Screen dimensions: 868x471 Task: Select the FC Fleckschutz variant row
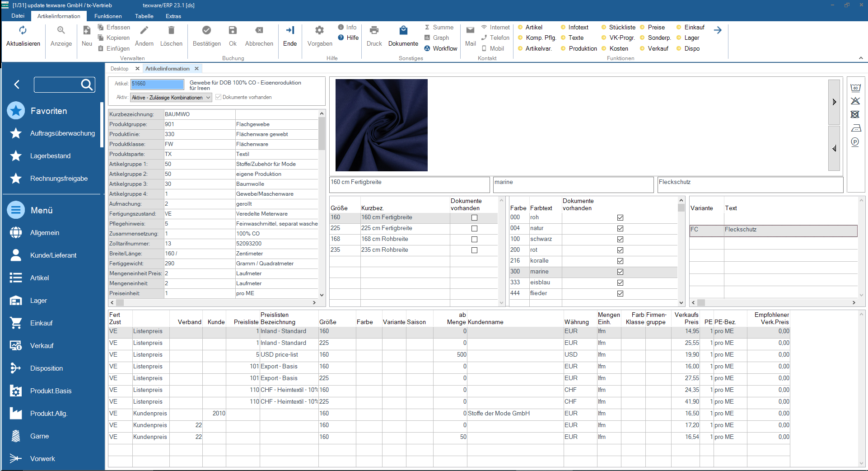click(773, 230)
